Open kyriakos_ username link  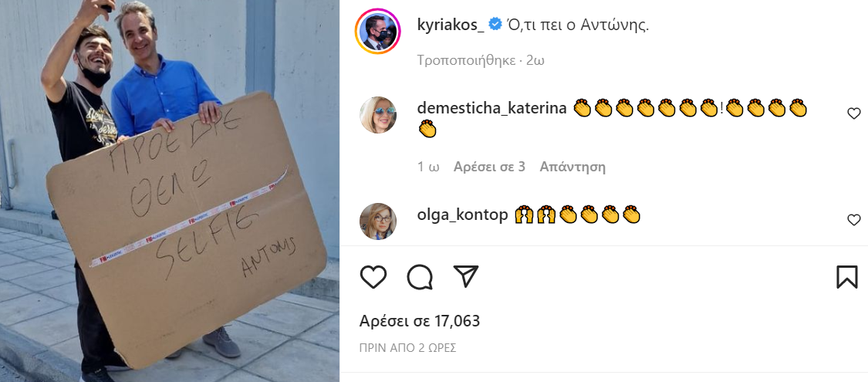[x=451, y=25]
